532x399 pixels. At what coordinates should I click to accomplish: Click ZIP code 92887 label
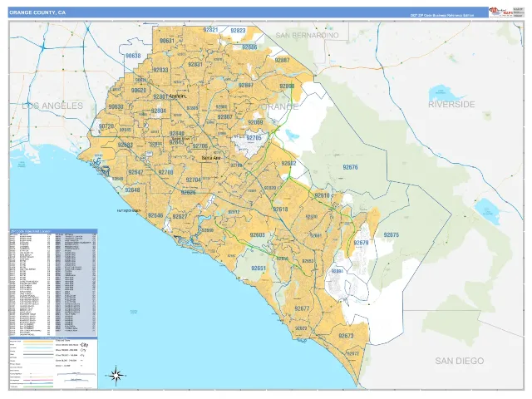click(x=282, y=61)
